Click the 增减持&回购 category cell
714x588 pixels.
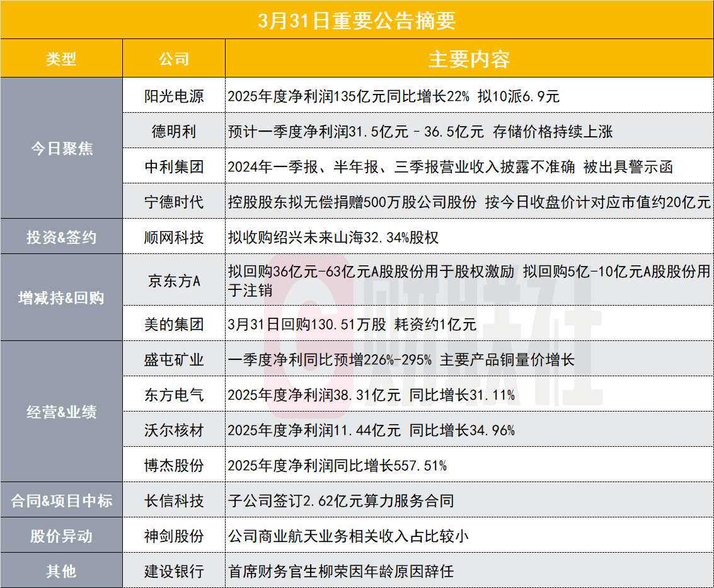pos(61,297)
